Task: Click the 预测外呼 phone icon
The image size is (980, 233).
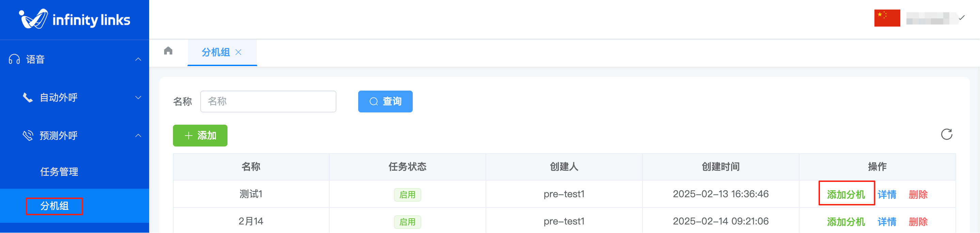Action: coord(28,136)
